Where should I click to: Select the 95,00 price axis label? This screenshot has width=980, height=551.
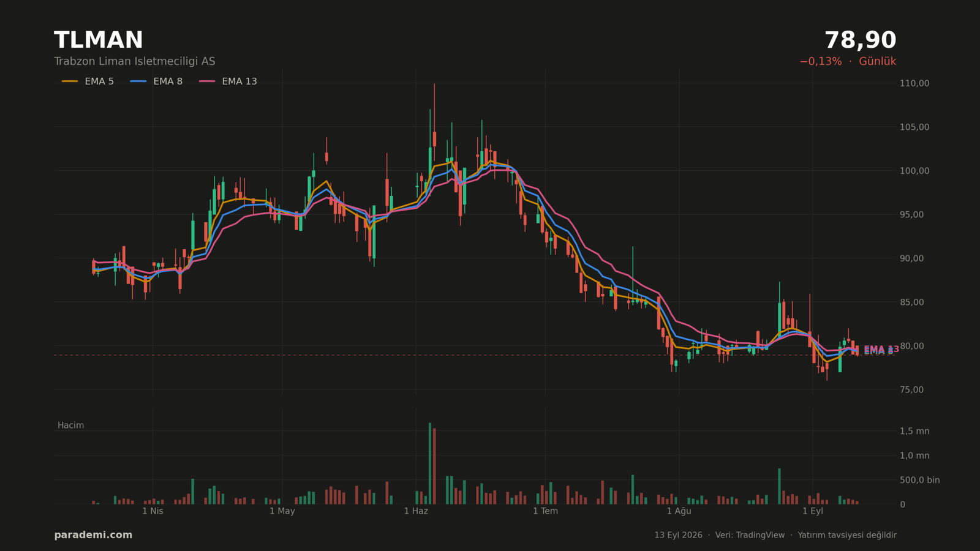tap(911, 215)
